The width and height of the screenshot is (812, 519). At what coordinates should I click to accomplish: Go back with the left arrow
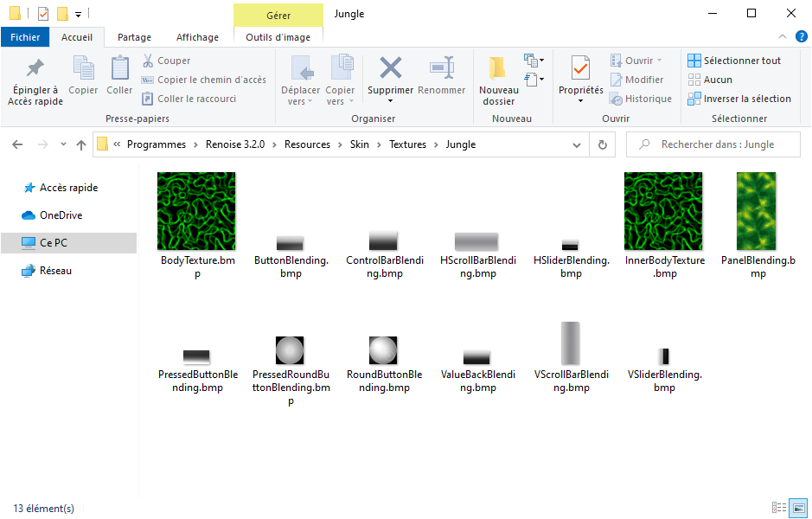(x=17, y=144)
